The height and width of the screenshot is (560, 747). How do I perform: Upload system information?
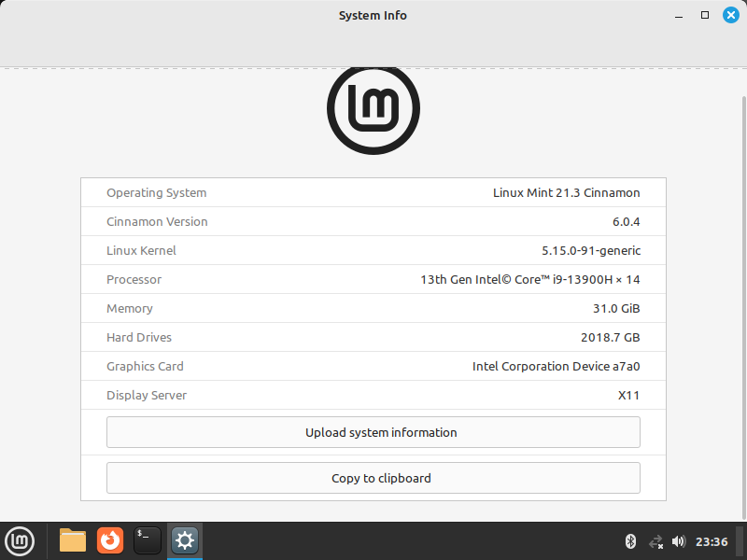click(x=373, y=432)
